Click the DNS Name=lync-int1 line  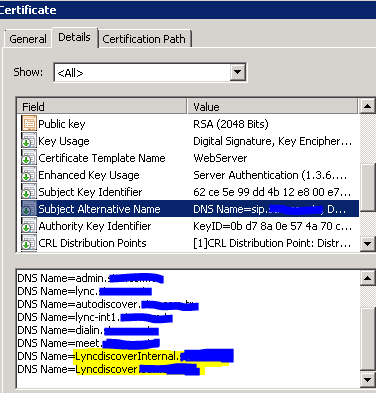[95, 317]
